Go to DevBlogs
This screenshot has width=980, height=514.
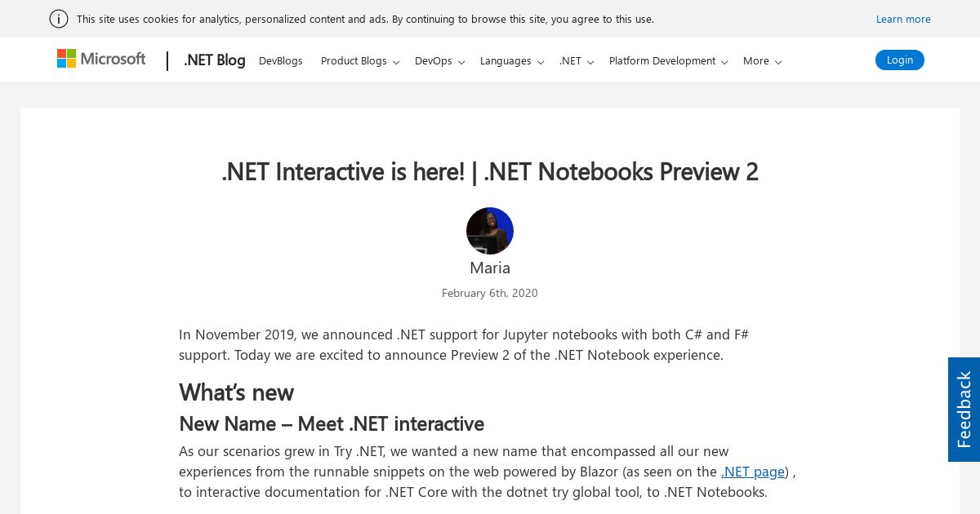coord(281,61)
